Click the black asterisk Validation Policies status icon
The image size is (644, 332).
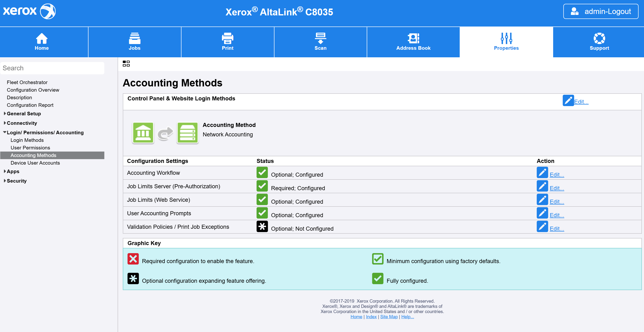[x=262, y=226]
